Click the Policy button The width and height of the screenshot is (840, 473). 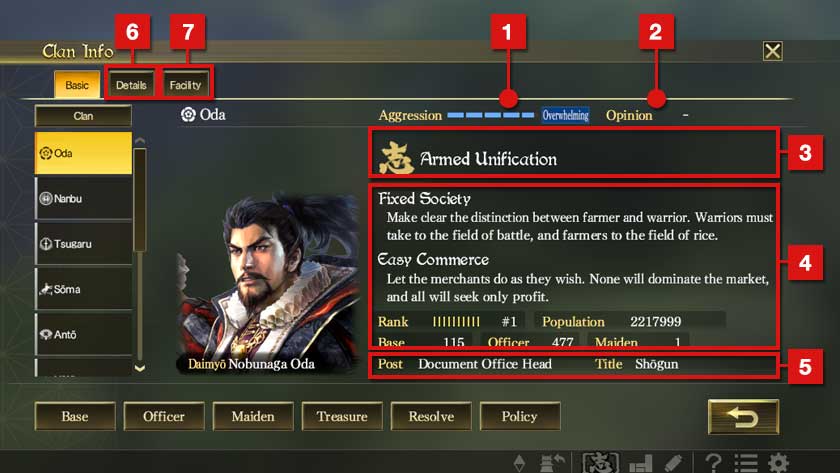(x=520, y=416)
